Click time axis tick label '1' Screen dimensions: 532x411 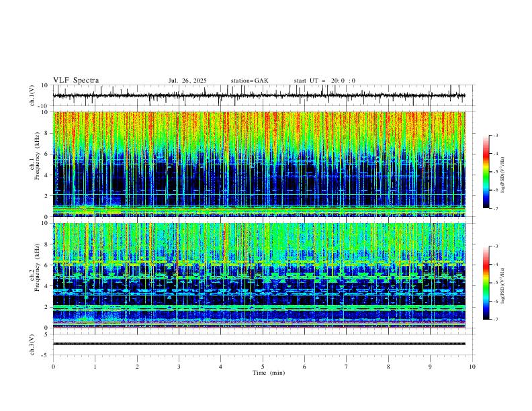coord(95,367)
